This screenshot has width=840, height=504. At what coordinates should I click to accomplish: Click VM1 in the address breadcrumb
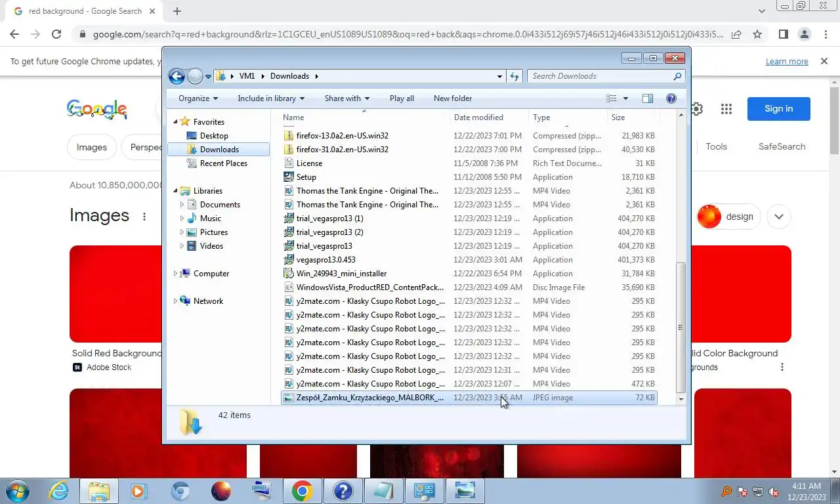coord(247,76)
